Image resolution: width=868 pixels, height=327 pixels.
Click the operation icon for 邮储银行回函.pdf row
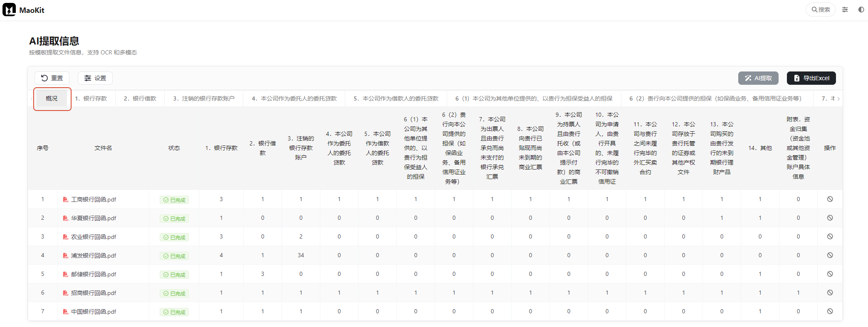point(830,274)
